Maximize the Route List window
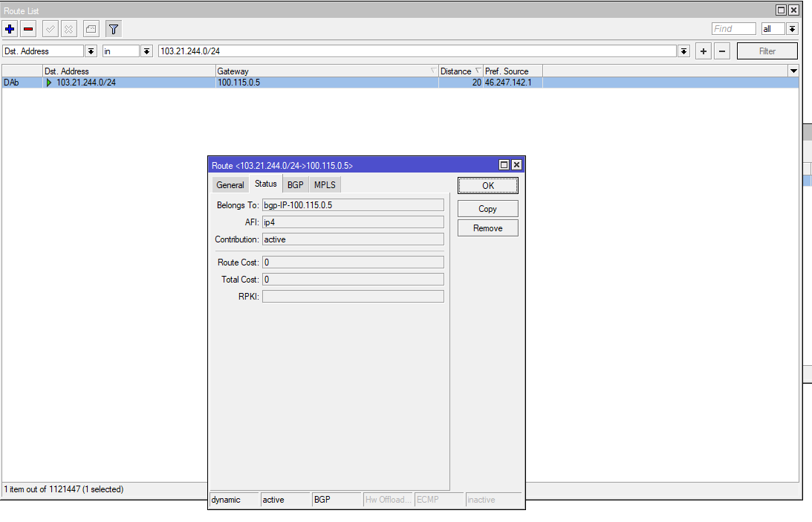 click(x=781, y=10)
